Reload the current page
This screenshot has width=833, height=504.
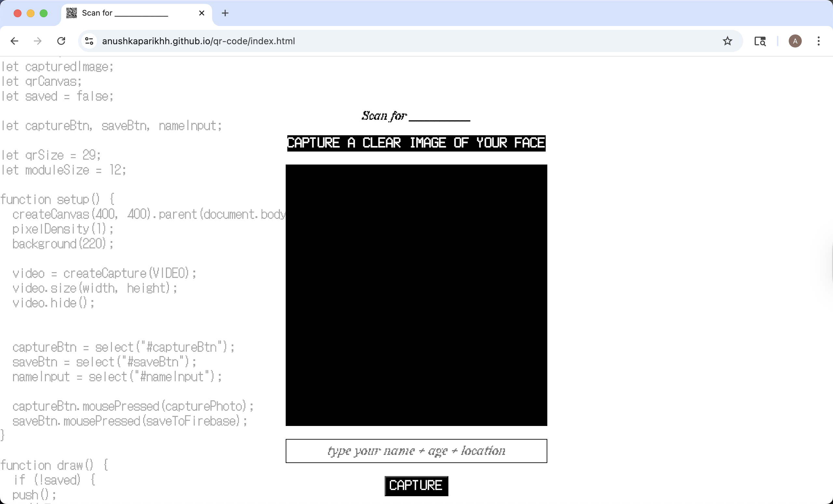(61, 41)
